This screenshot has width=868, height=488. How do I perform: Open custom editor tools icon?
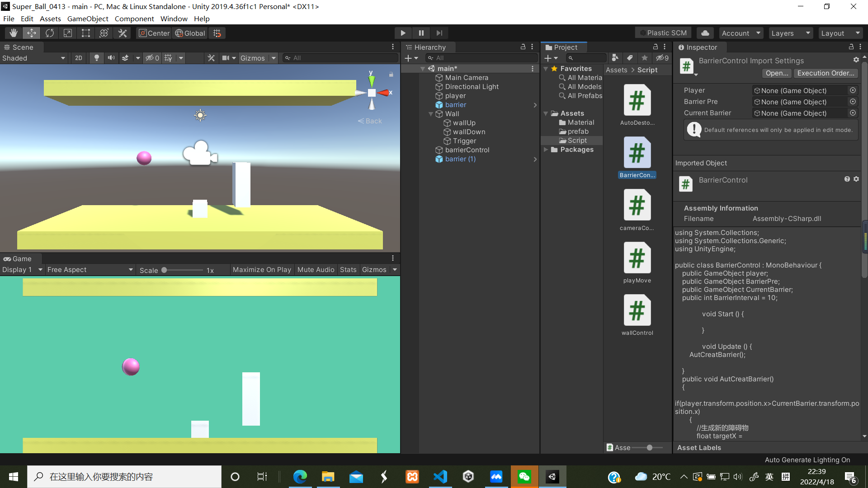[x=122, y=33]
